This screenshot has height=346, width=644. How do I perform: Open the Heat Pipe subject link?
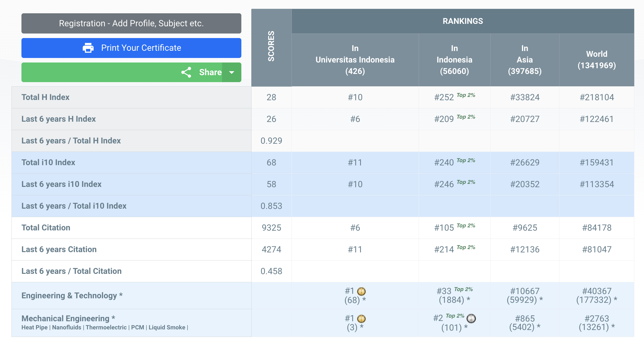point(34,328)
